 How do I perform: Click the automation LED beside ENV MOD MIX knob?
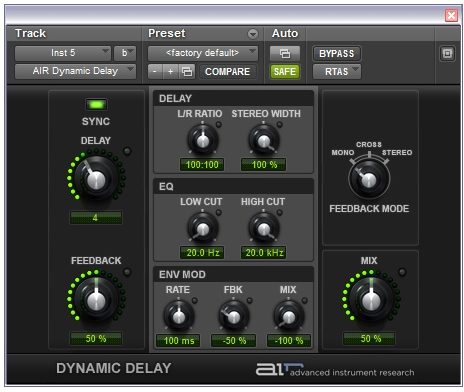point(305,300)
